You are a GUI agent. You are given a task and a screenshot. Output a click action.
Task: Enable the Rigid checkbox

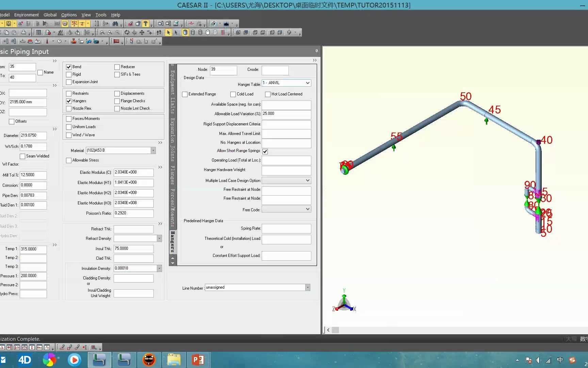pyautogui.click(x=69, y=74)
